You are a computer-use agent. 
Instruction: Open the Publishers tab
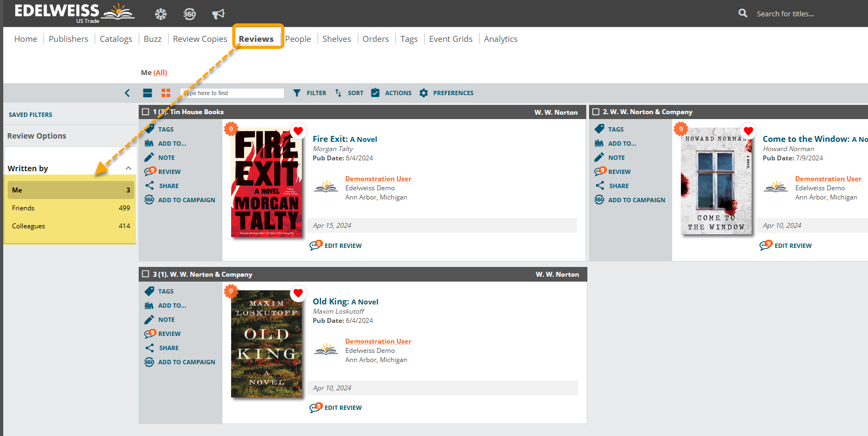click(x=69, y=39)
